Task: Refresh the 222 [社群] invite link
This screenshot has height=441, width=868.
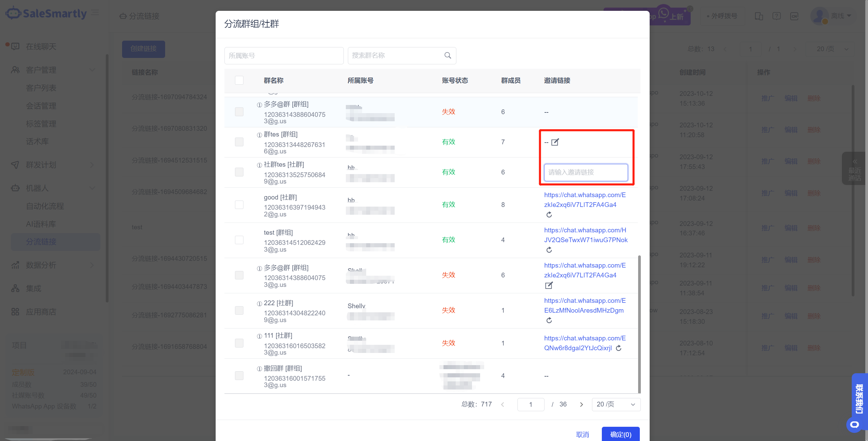Action: coord(549,320)
